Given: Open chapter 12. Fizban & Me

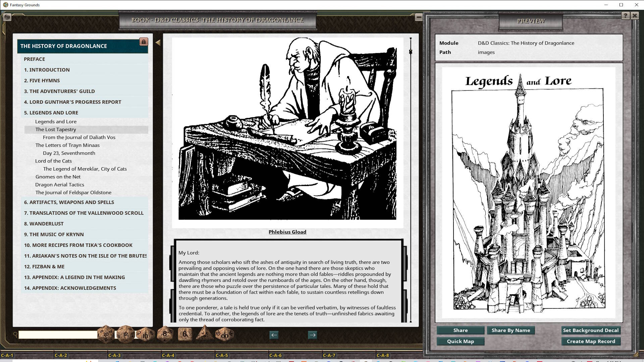Looking at the screenshot, I should [84, 266].
